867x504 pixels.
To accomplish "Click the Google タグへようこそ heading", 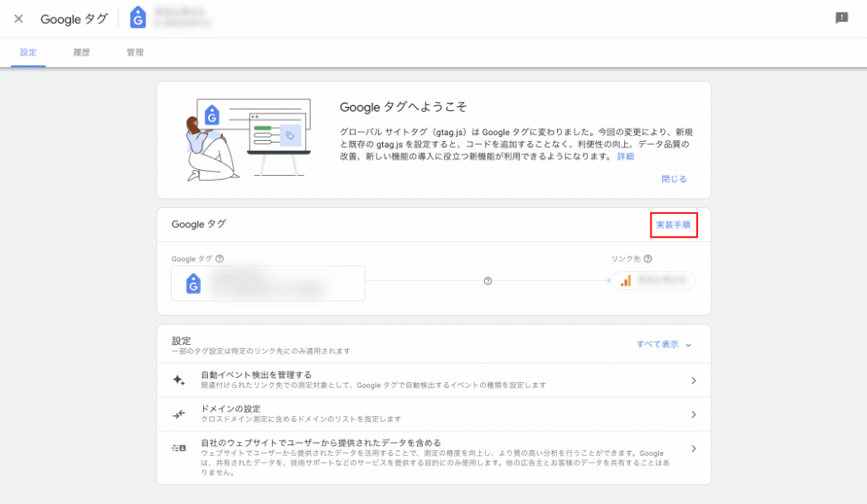I will point(403,107).
